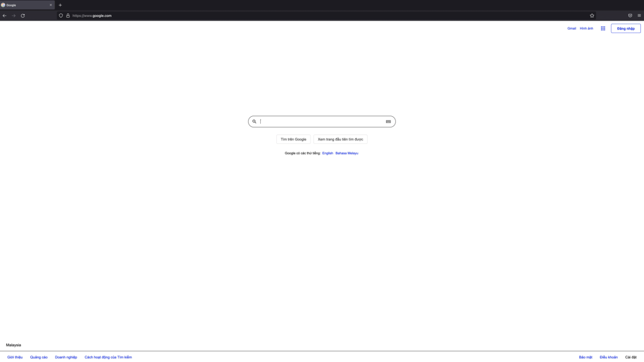Reload the page with the refresh icon
Screen dimensions: 644x362
pos(23,16)
